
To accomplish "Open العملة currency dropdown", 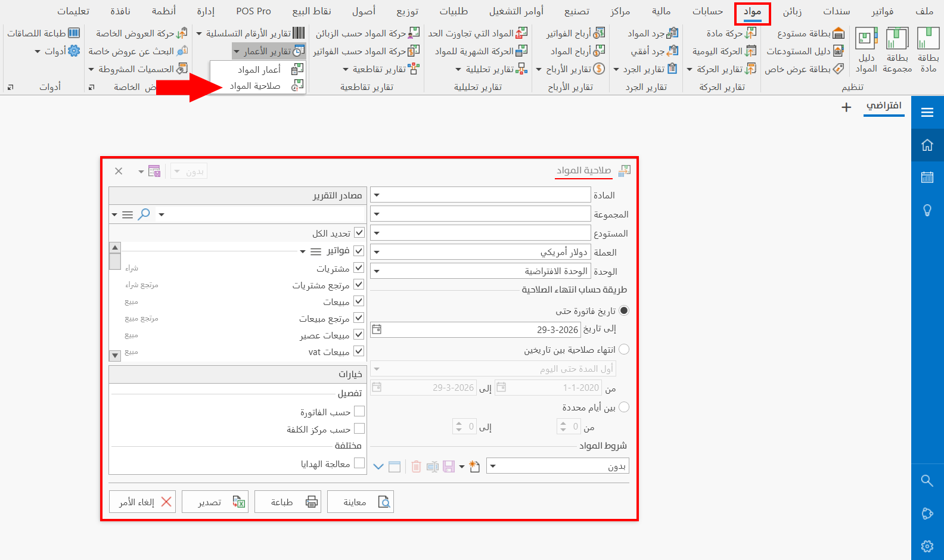I will tap(377, 252).
